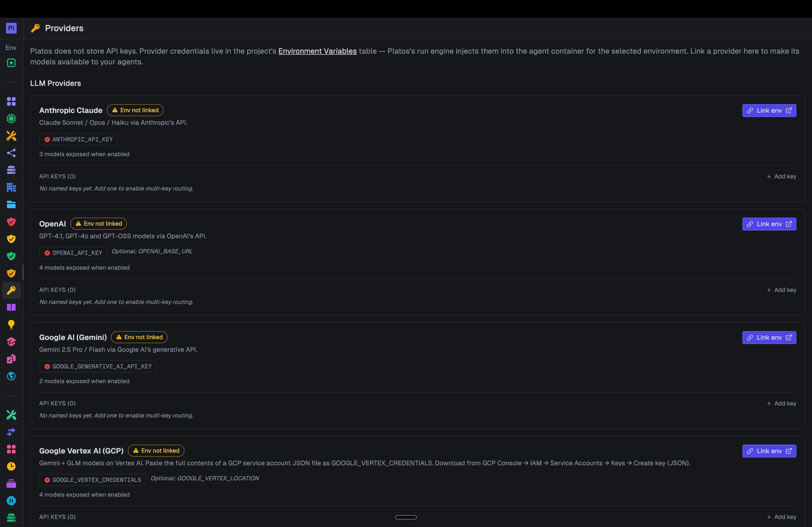Open the green starred server icon
This screenshot has height=527, width=812.
click(x=11, y=518)
